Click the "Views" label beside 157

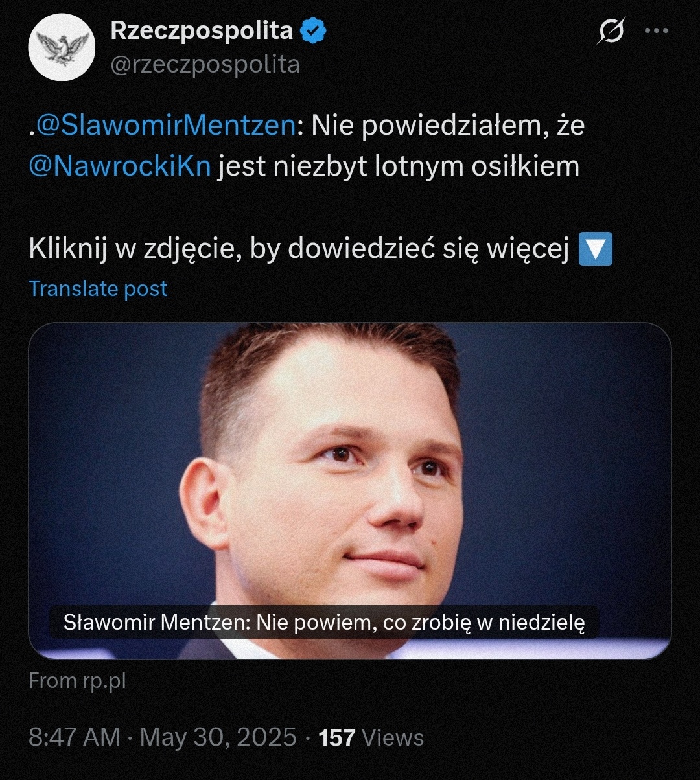coord(393,737)
